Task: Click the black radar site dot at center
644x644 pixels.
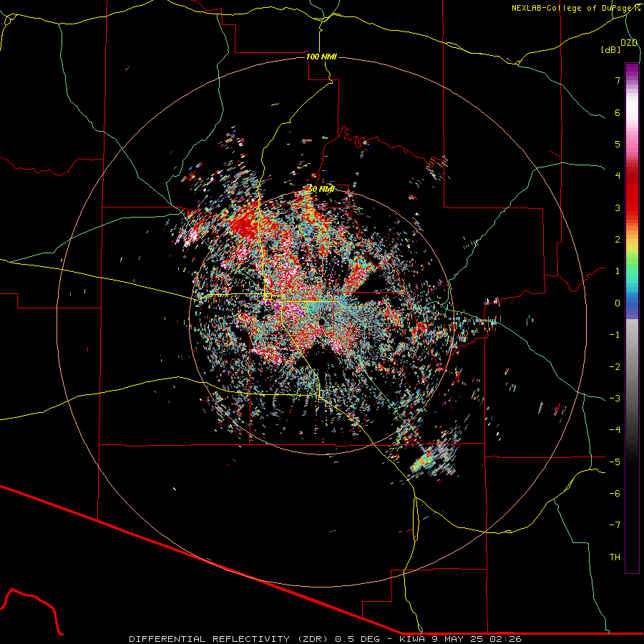Action: 321,321
